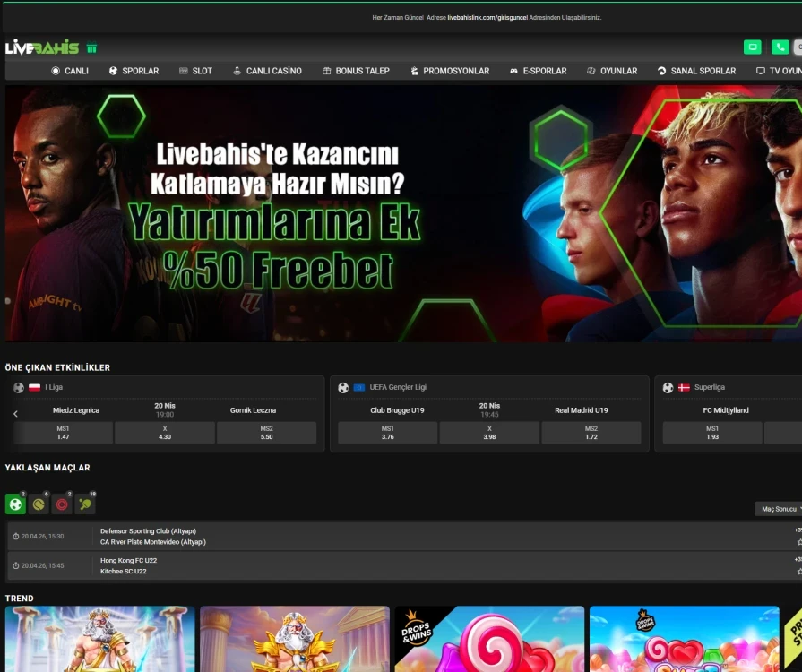Select the table tennis sport filter icon
The width and height of the screenshot is (802, 672).
coord(85,504)
